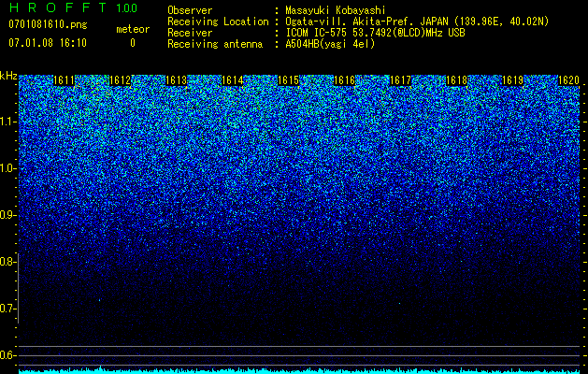Select the filename 0701081610.png

48,24
